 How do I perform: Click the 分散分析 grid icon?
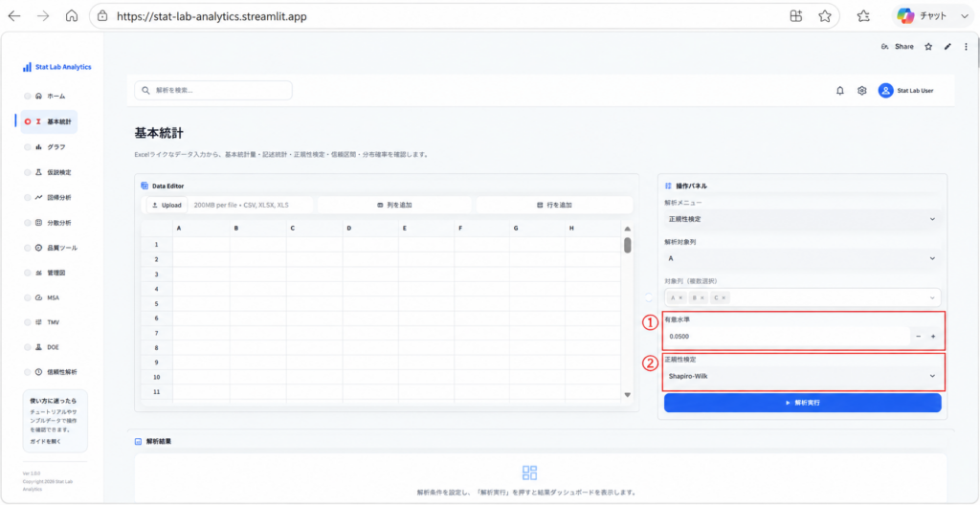[38, 223]
